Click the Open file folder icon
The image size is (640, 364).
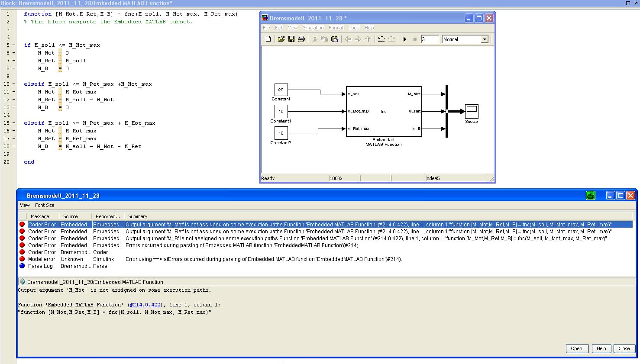281,39
